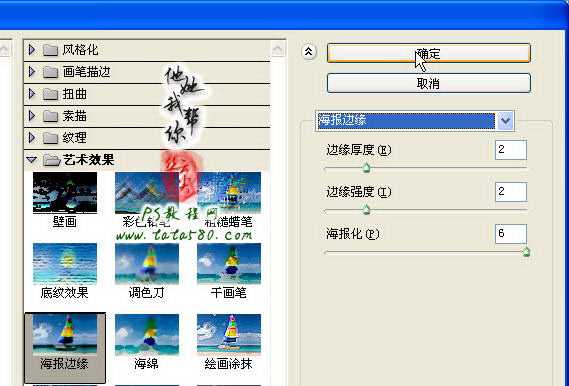Viewport: 569px width, 386px height.
Task: Select the 壁画 filter thumbnail
Action: (65, 192)
